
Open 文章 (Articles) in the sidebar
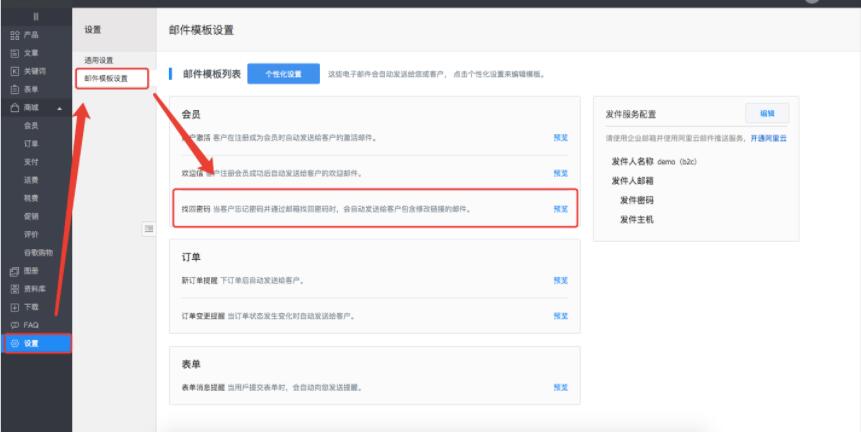click(30, 53)
